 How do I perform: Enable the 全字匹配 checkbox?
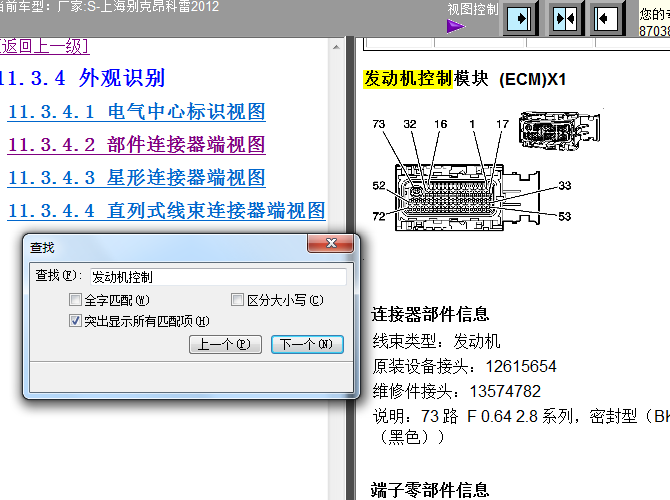click(75, 300)
